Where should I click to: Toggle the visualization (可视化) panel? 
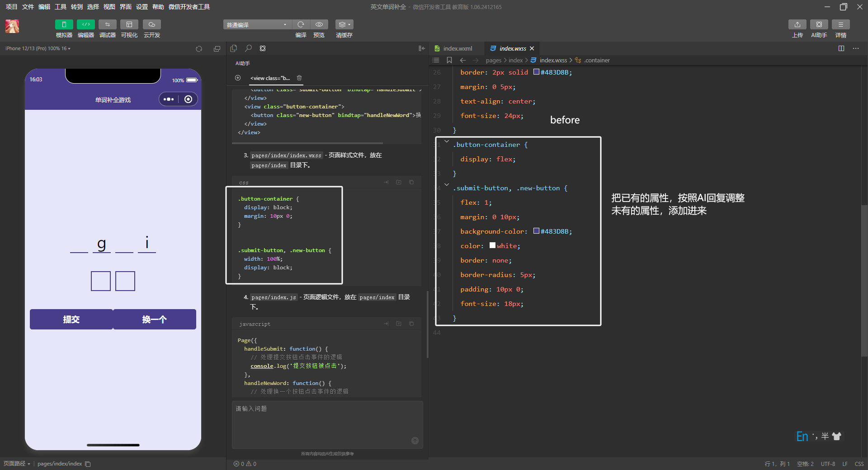(129, 24)
